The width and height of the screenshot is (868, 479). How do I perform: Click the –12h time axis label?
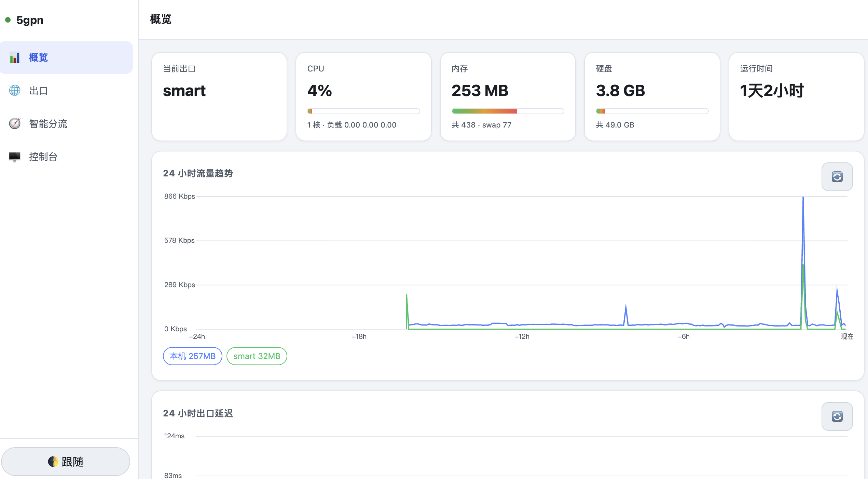tap(522, 336)
